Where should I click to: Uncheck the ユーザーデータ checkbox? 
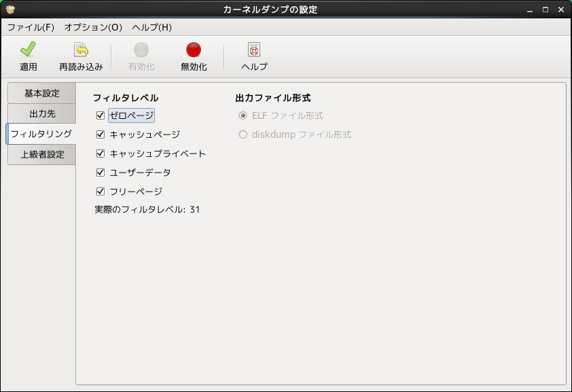pyautogui.click(x=101, y=173)
